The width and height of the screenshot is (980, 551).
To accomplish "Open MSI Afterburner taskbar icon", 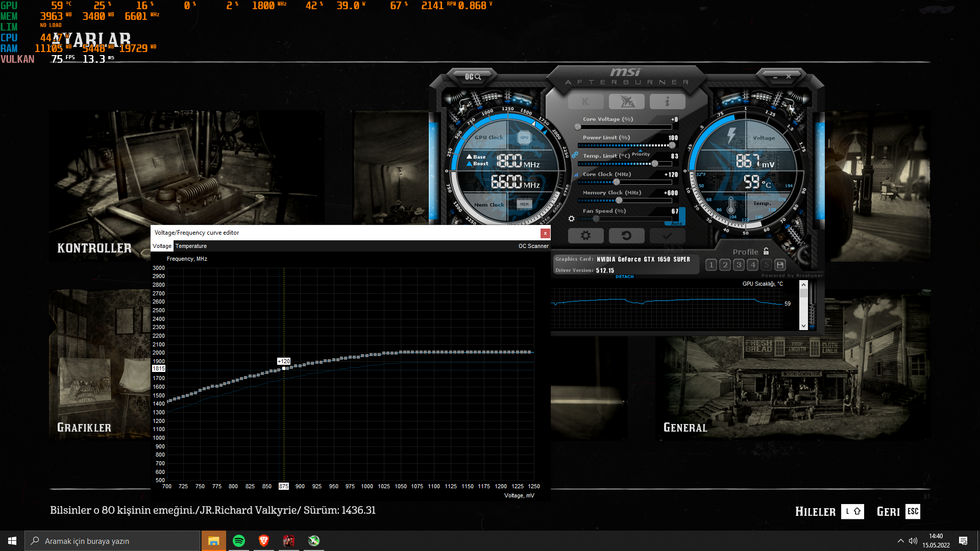I will point(313,541).
